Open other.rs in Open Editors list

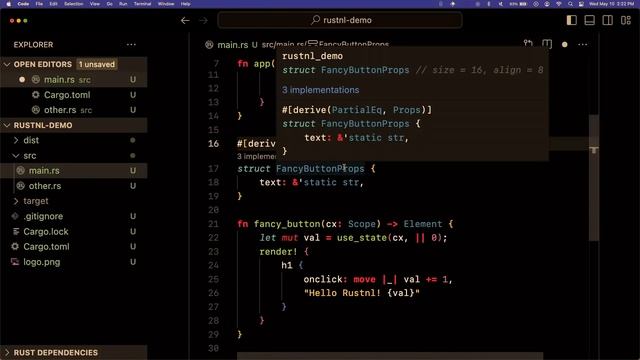[73, 110]
